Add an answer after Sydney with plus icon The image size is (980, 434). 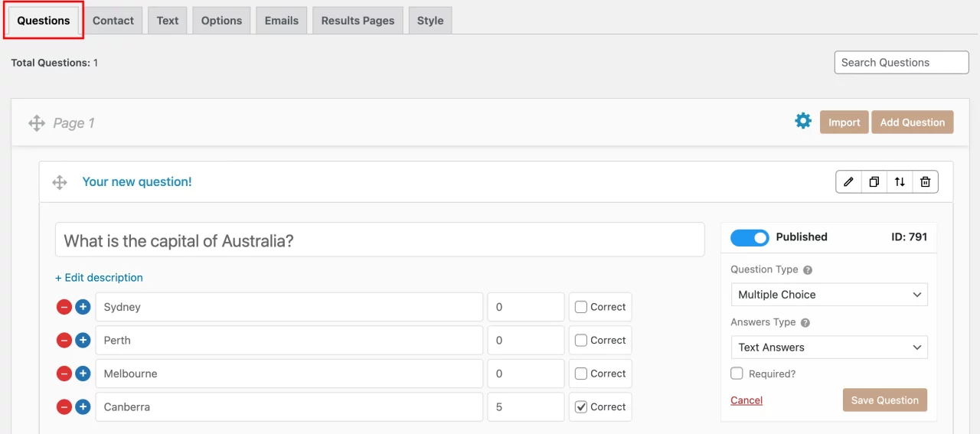point(83,307)
